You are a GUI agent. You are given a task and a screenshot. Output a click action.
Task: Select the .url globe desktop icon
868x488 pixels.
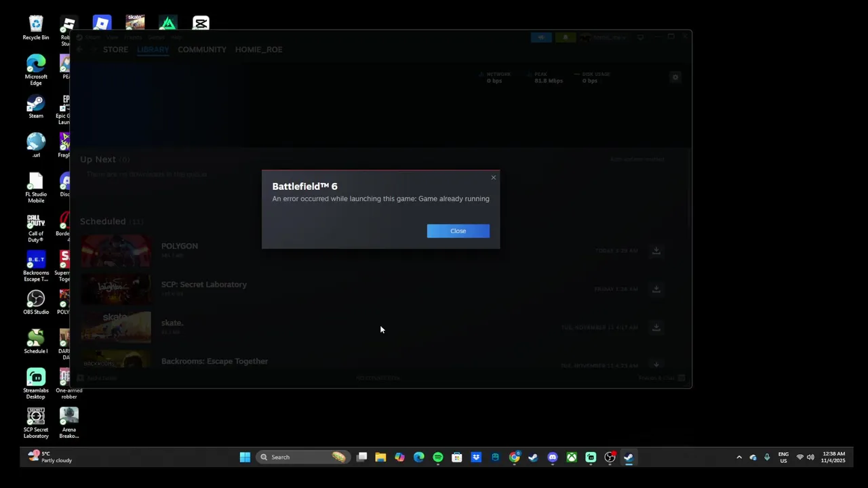[x=36, y=146]
